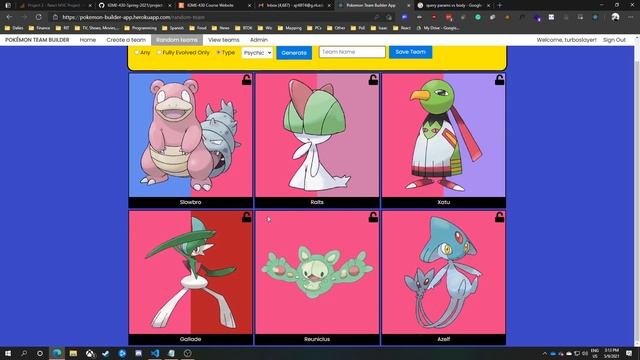Click the Reuniclus name label
The image size is (640, 360).
pos(317,339)
